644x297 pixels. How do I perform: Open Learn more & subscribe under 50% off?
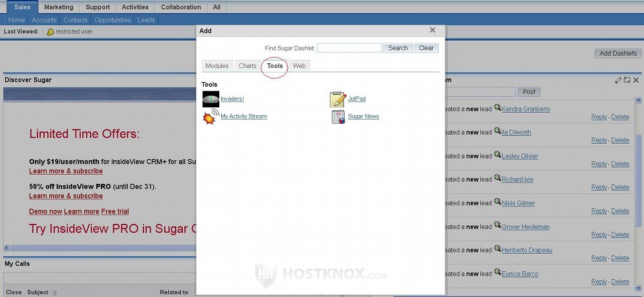66,196
